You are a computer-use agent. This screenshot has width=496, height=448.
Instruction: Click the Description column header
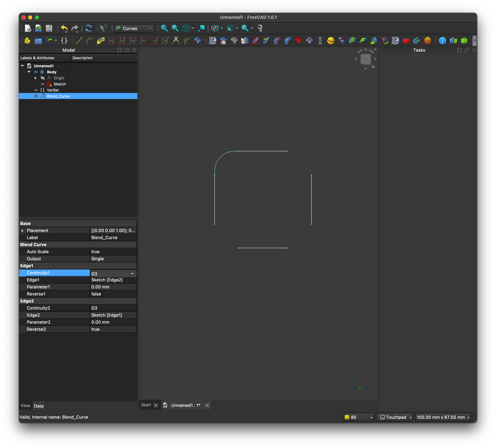pyautogui.click(x=104, y=58)
